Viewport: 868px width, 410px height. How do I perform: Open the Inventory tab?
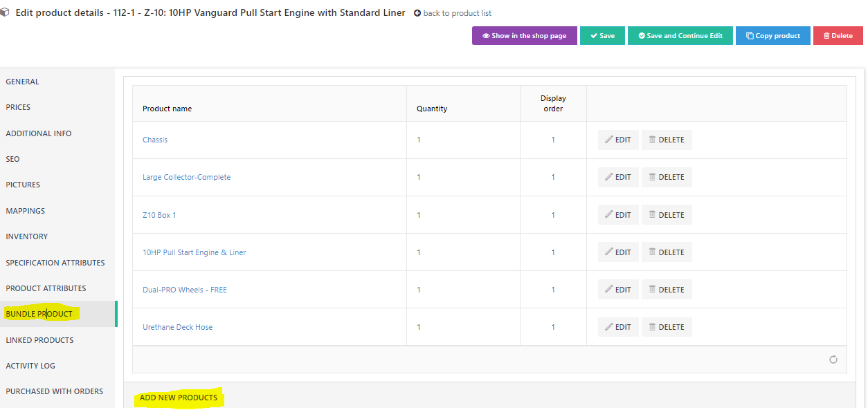pos(27,236)
